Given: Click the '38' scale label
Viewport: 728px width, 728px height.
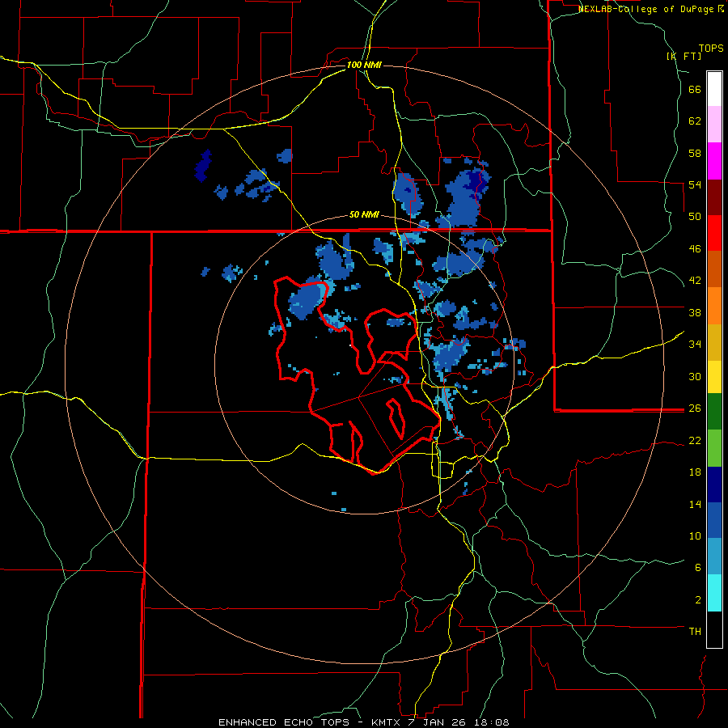Looking at the screenshot, I should click(x=695, y=312).
